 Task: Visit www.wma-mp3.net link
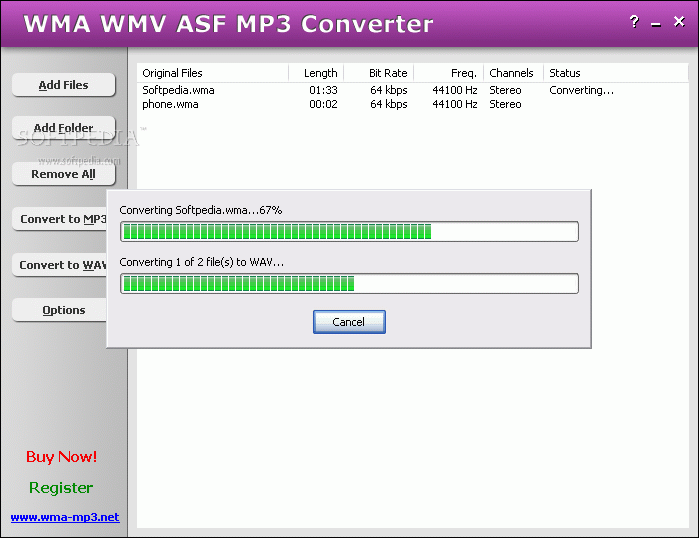65,517
